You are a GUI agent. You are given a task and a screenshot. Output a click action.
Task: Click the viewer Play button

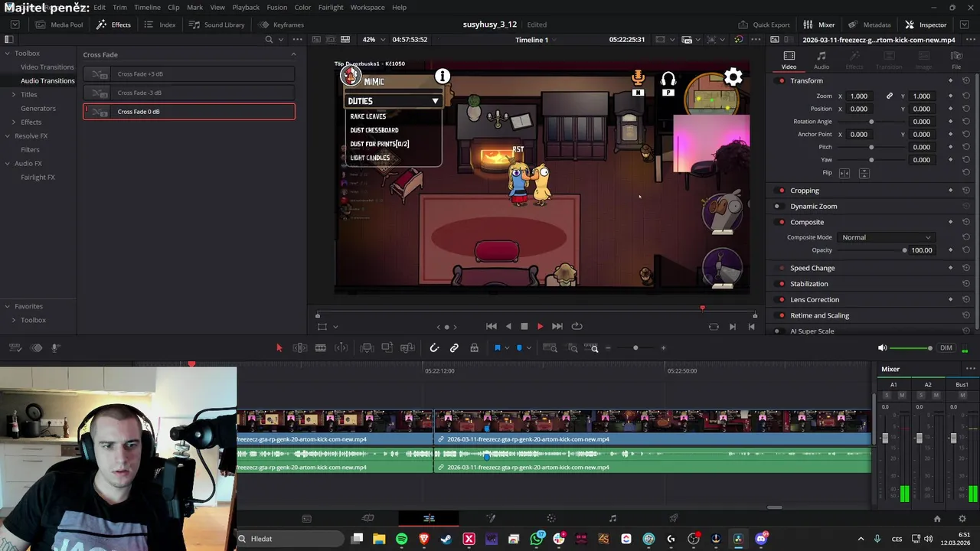[540, 327]
